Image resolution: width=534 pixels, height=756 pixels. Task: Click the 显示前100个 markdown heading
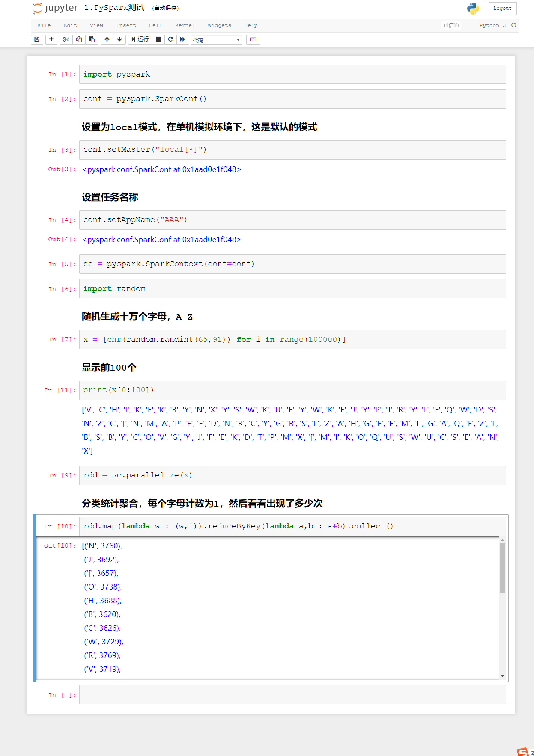(x=109, y=368)
